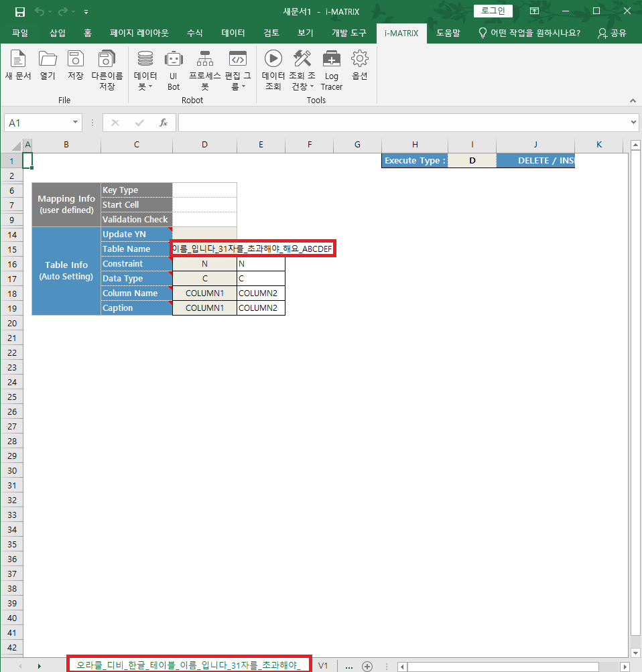The width and height of the screenshot is (642, 672).
Task: Switch to the 삽입 (Insert) tab
Action: (x=58, y=33)
